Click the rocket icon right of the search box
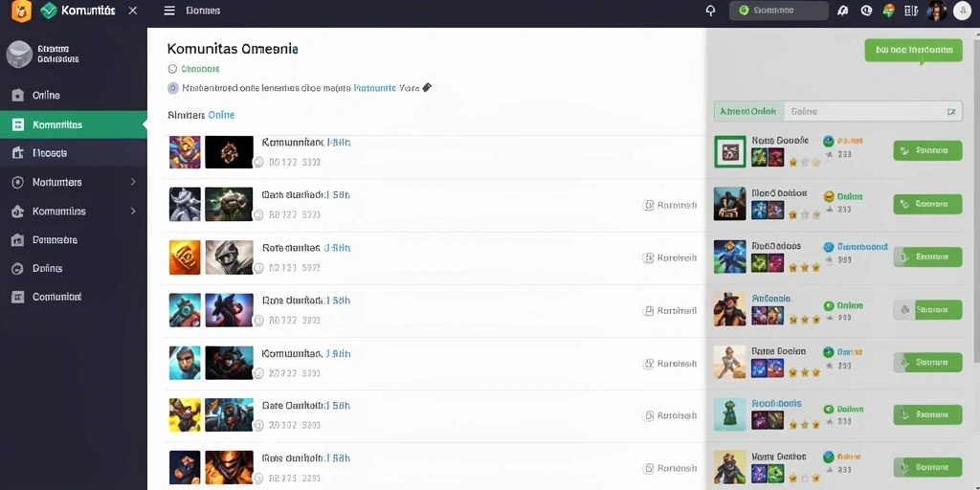 tap(842, 11)
